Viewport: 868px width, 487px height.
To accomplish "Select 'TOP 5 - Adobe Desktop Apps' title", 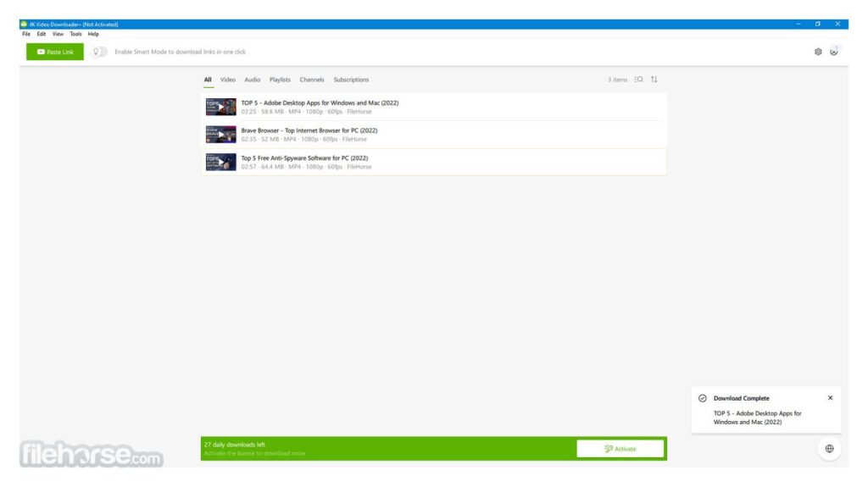I will click(x=320, y=103).
